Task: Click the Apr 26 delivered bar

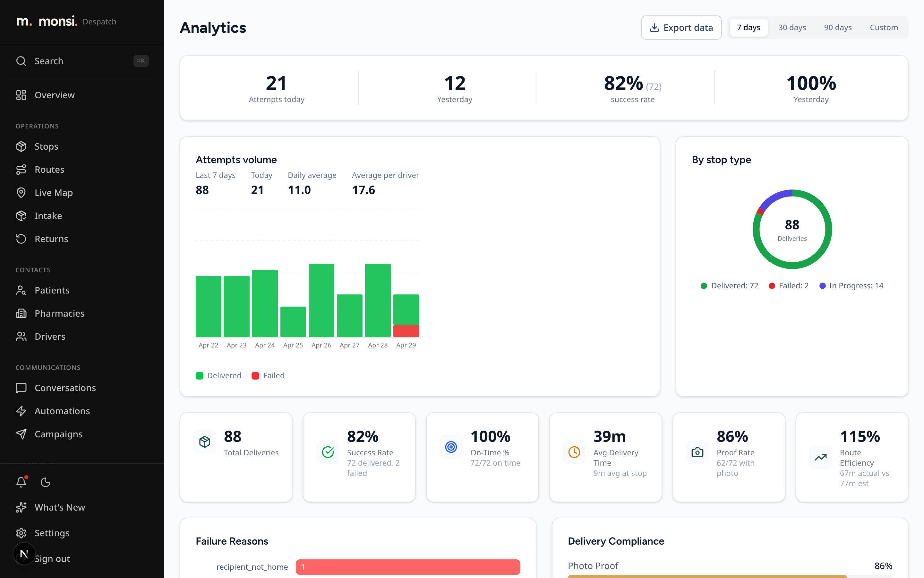Action: click(321, 300)
